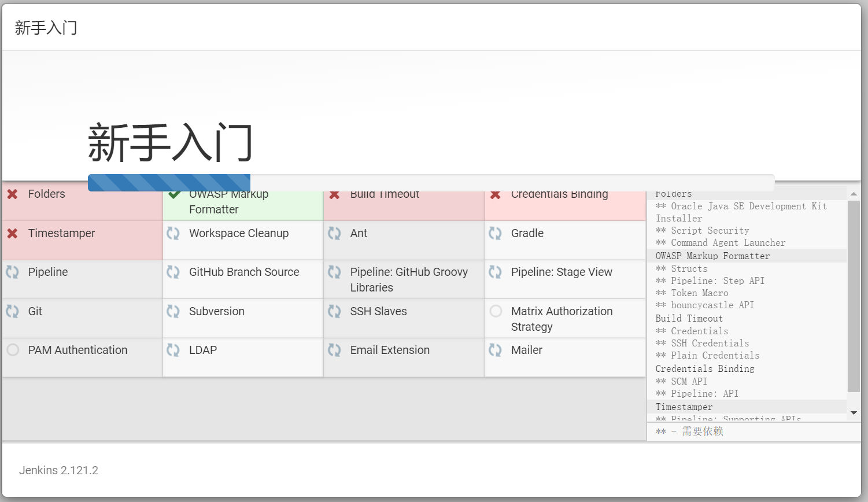
Task: Click the spinner icon beside Workspace Cleanup
Action: (x=173, y=233)
